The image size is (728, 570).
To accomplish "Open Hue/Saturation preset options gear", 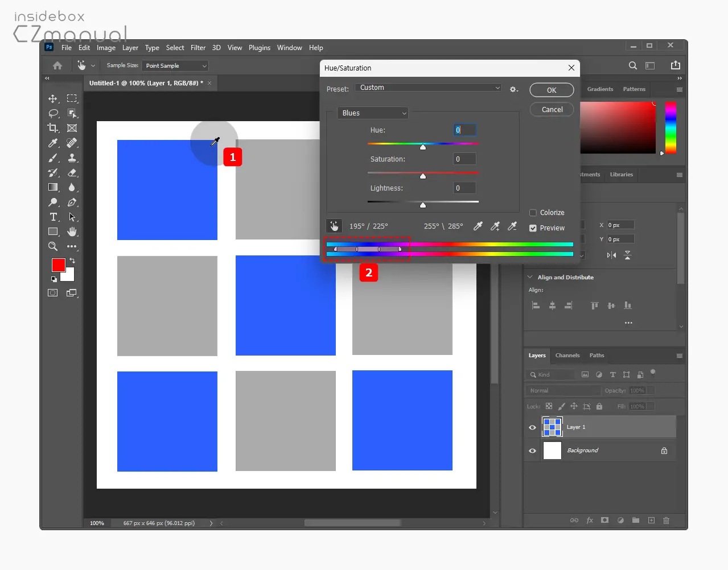I will (x=513, y=89).
